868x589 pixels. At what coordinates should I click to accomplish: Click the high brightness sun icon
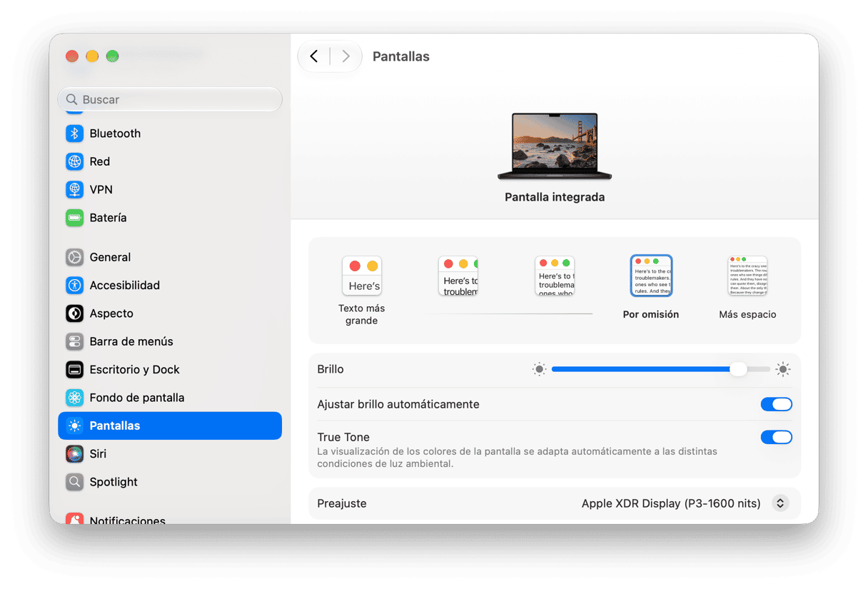coord(783,369)
